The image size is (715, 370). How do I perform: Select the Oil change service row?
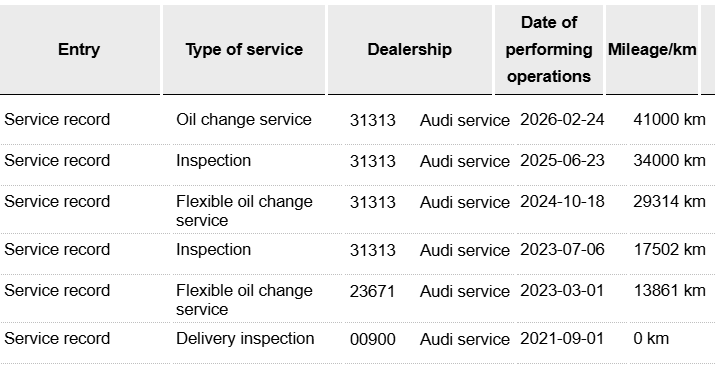pyautogui.click(x=358, y=120)
